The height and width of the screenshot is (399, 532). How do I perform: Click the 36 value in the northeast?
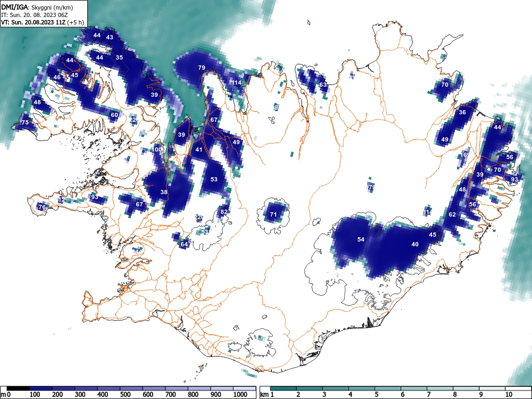[x=462, y=112]
